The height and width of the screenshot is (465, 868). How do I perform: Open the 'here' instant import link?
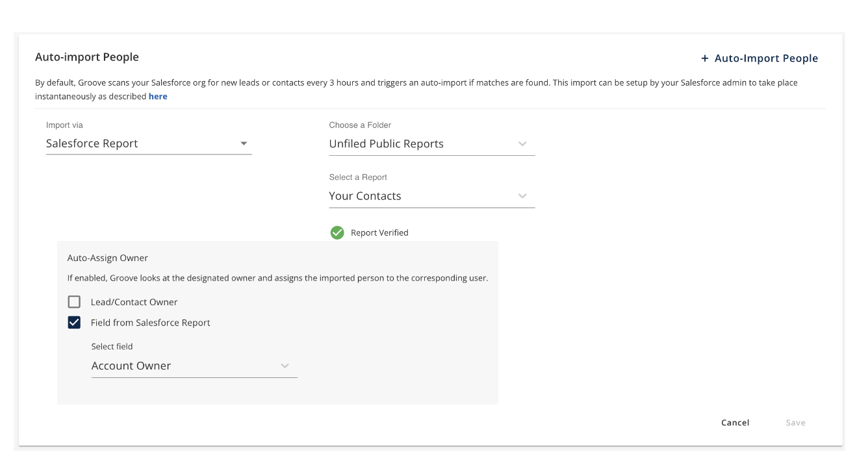(x=158, y=96)
